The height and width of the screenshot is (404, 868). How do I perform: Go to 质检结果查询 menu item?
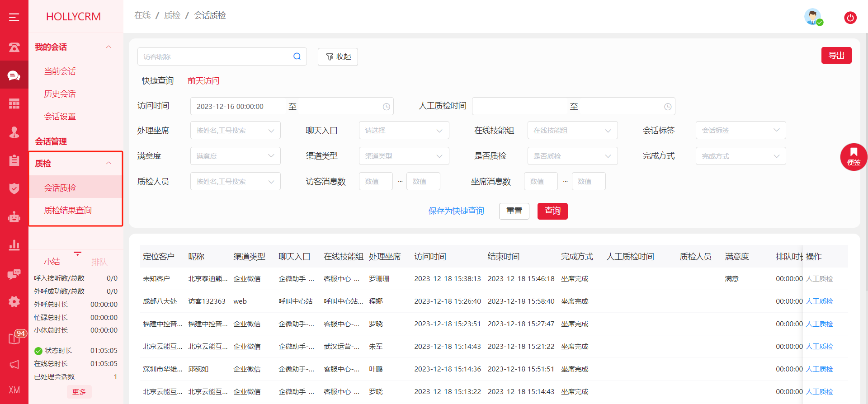coord(68,211)
